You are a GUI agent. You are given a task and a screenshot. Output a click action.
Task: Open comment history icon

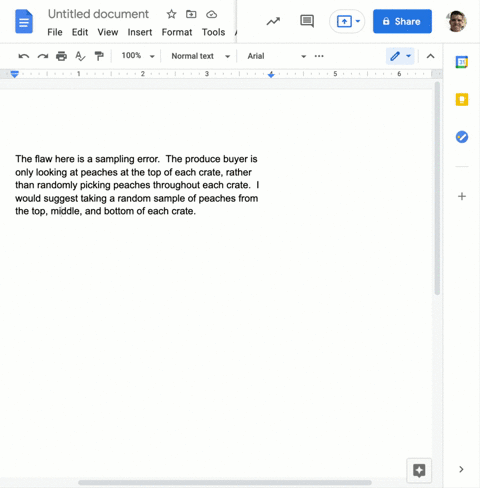[x=307, y=21]
